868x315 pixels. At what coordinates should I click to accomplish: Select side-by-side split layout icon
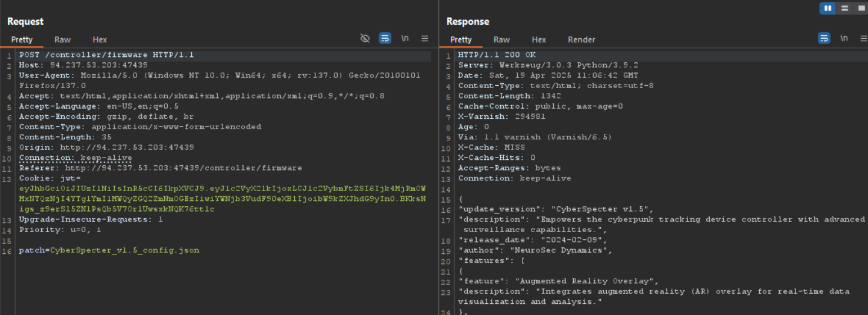827,8
